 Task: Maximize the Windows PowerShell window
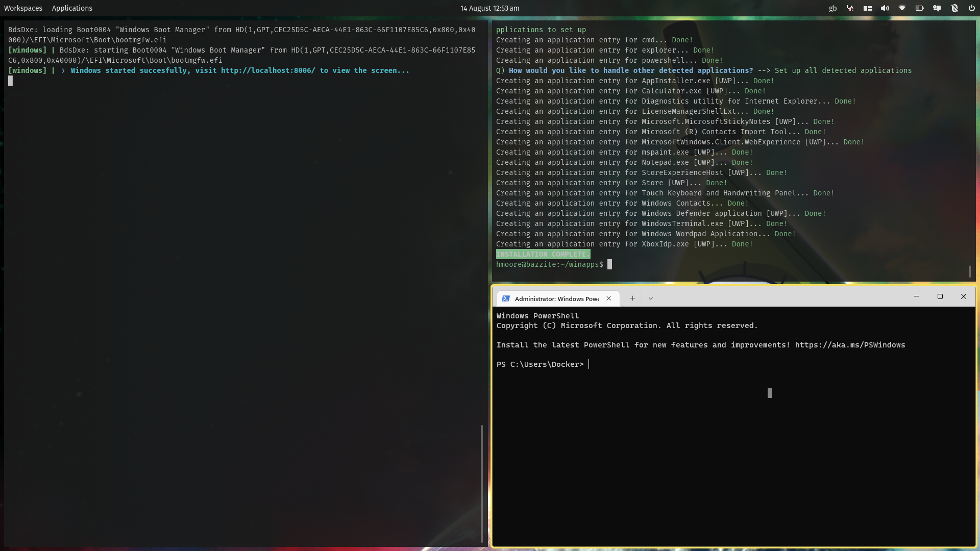(940, 296)
